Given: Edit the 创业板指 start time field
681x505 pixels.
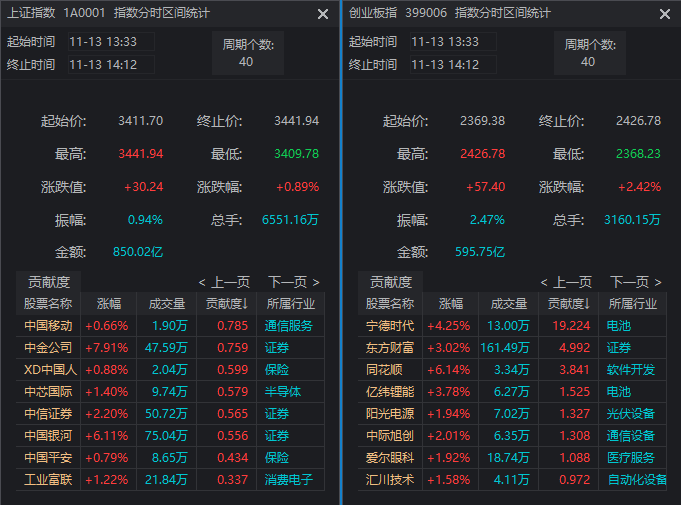Looking at the screenshot, I should (x=452, y=42).
